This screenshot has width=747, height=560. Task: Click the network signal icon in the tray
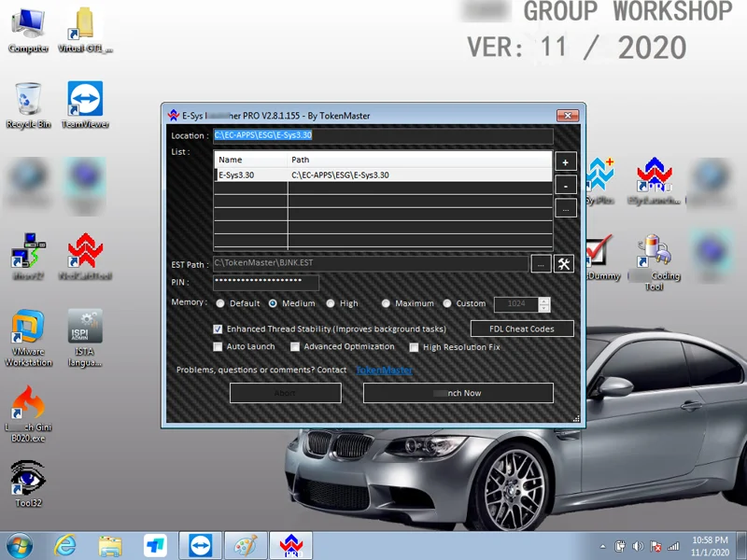pyautogui.click(x=673, y=547)
